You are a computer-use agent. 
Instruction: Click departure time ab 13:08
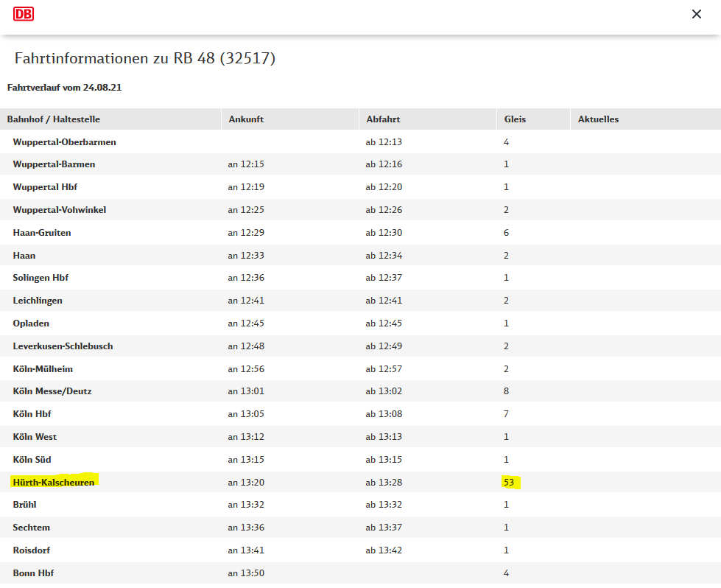click(x=384, y=414)
